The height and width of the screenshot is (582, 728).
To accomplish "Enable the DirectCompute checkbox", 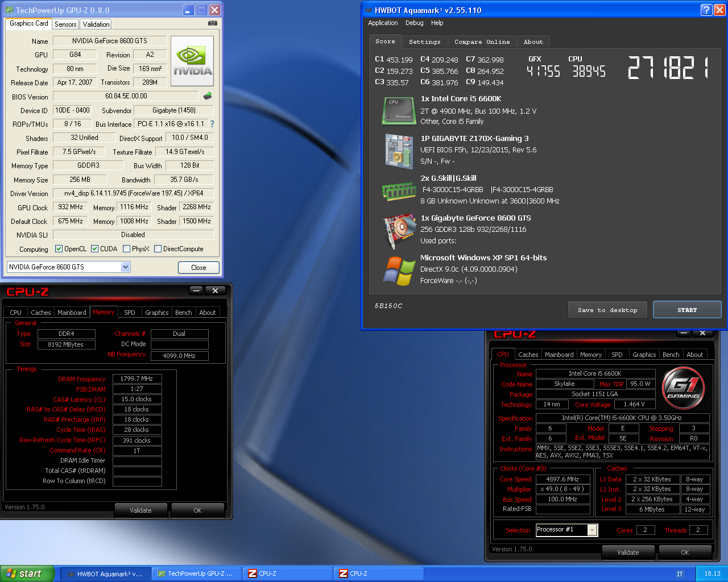I will click(x=158, y=248).
